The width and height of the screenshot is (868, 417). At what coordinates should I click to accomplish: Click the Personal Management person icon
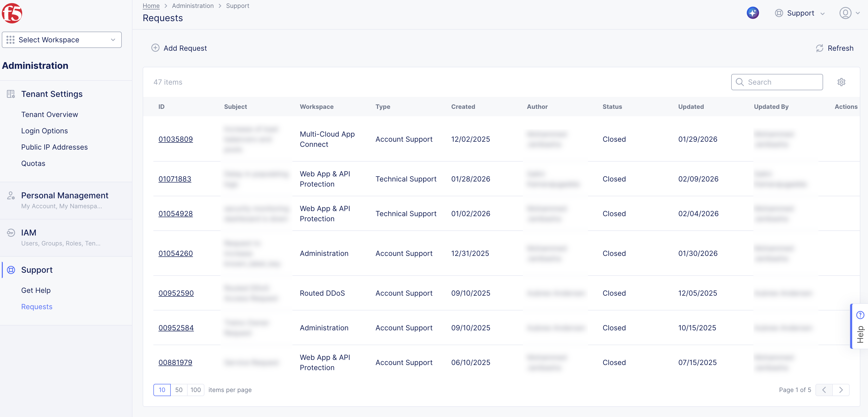[x=10, y=196]
